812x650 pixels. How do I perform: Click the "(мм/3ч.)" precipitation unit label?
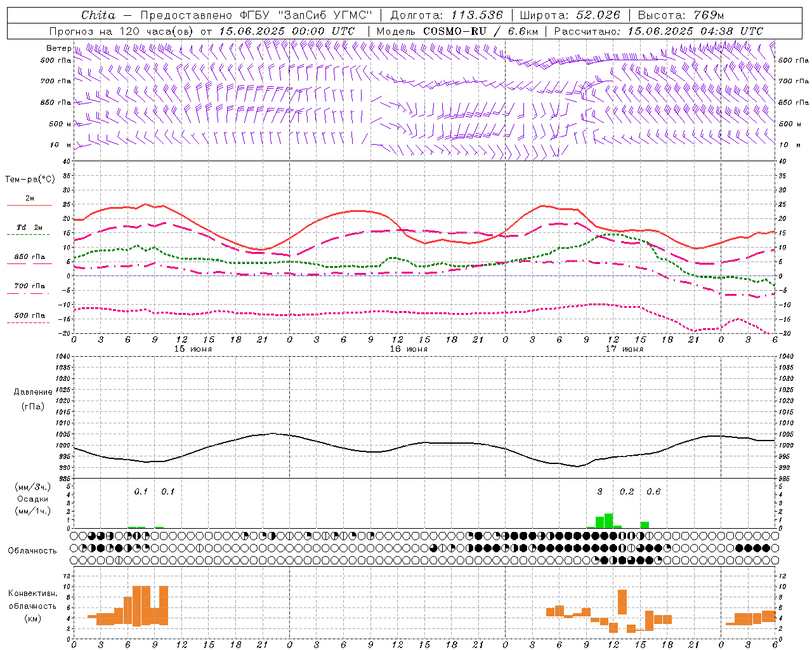pos(32,487)
